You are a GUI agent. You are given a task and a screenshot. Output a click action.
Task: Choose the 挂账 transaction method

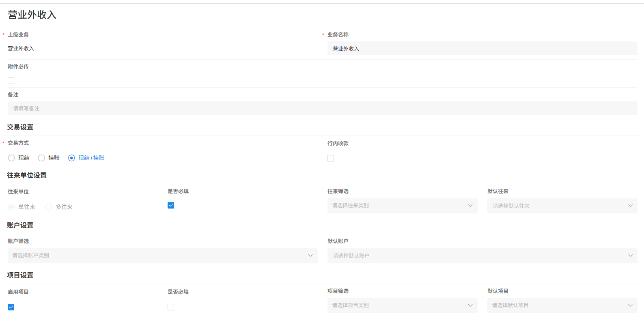(x=41, y=158)
